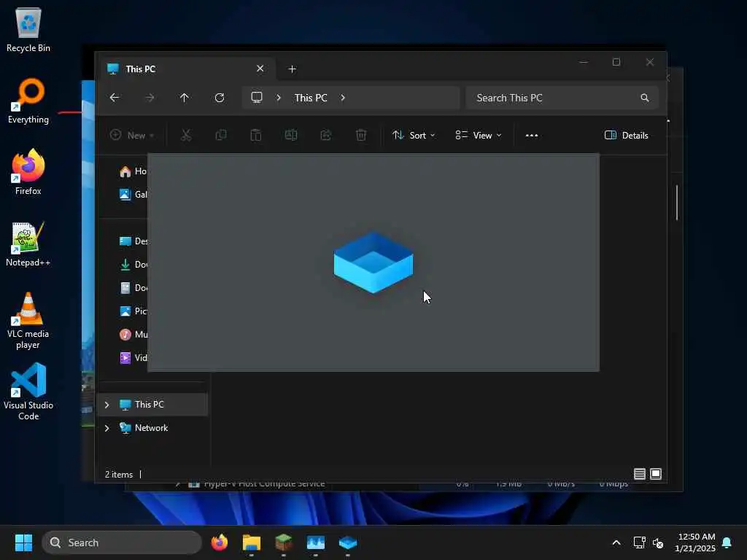Screen dimensions: 747x560
Task: Select Videos in navigation pane
Action: point(132,357)
